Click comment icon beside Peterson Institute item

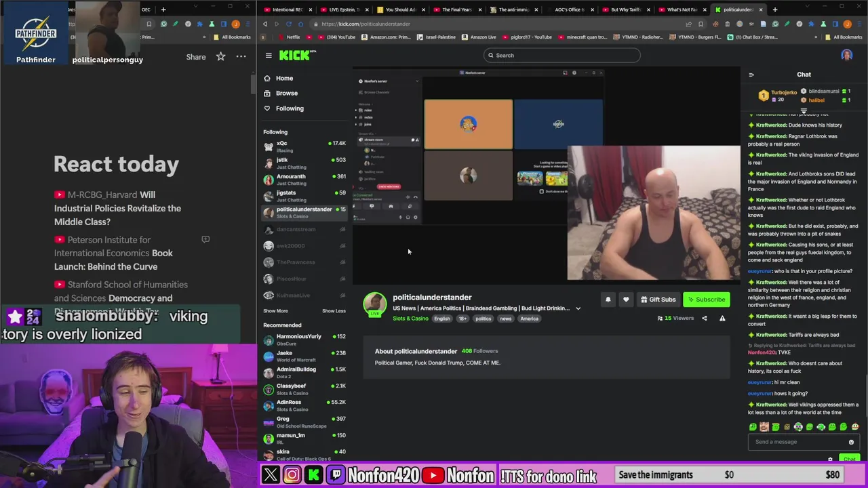(x=205, y=239)
